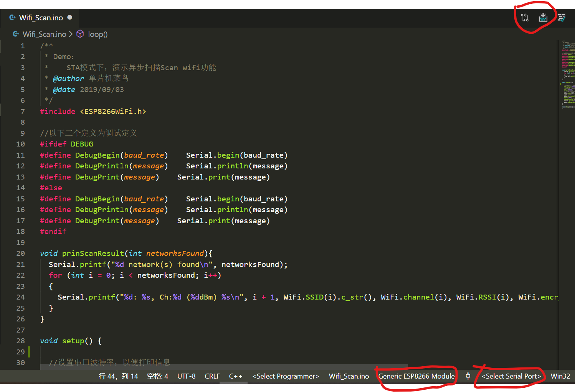Open the Select Serial Port dropdown
This screenshot has width=575, height=392.
511,376
